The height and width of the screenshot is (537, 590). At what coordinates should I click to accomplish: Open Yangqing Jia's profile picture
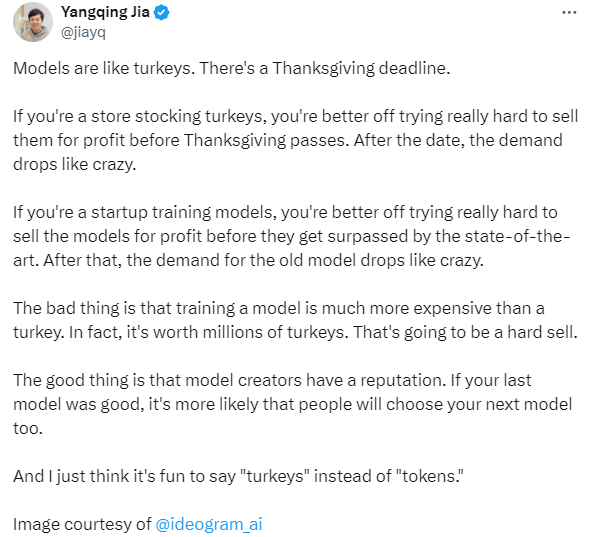click(33, 22)
